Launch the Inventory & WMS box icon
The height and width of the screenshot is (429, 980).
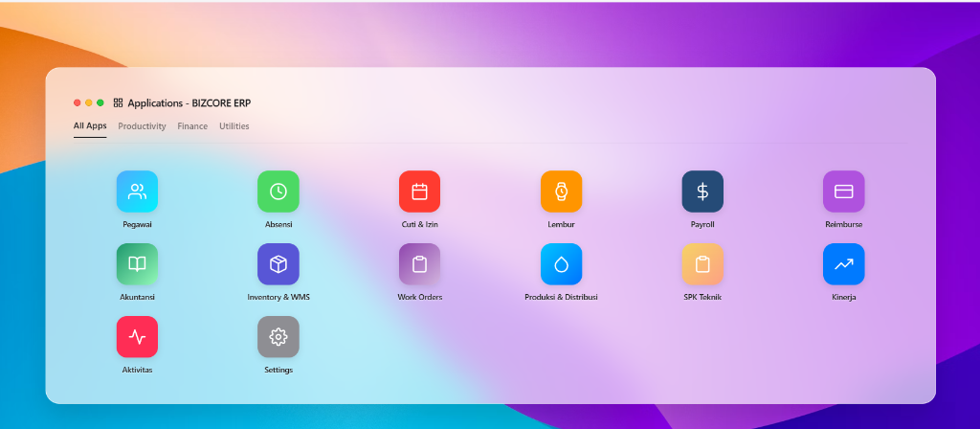point(278,264)
